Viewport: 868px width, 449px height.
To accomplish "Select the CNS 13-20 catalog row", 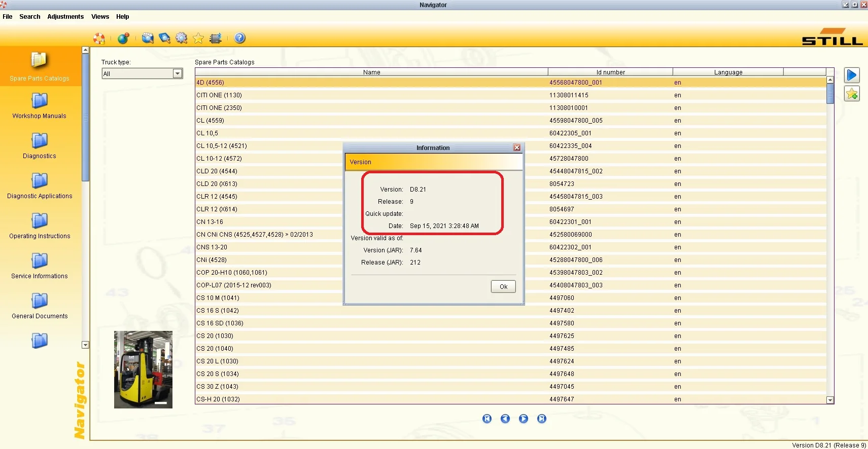I will coord(510,247).
